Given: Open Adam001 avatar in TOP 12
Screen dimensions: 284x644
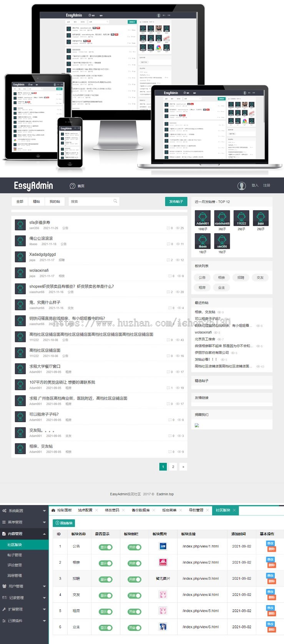Looking at the screenshot, I should pyautogui.click(x=203, y=218).
